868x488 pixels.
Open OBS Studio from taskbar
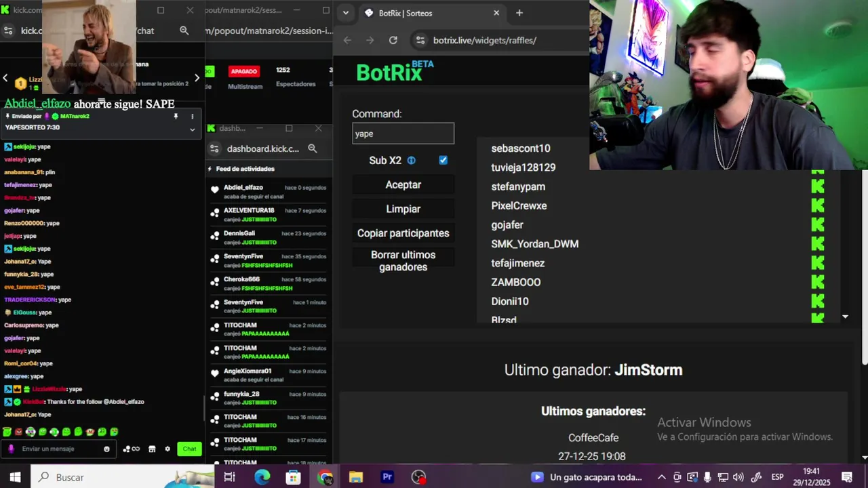click(419, 477)
